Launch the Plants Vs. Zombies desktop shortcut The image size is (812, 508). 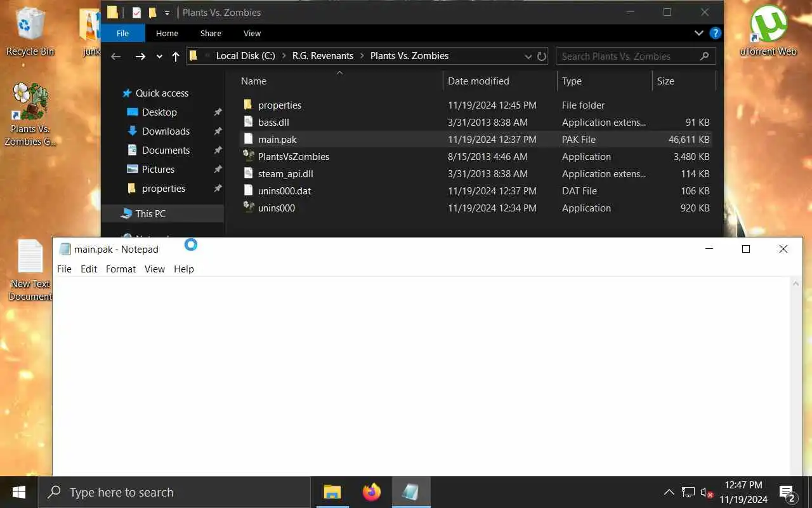(30, 114)
